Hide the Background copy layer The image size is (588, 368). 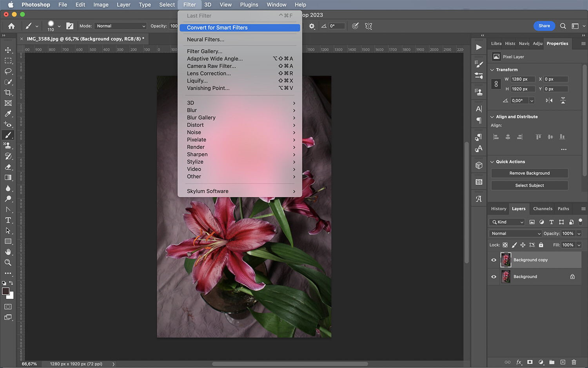[494, 260]
